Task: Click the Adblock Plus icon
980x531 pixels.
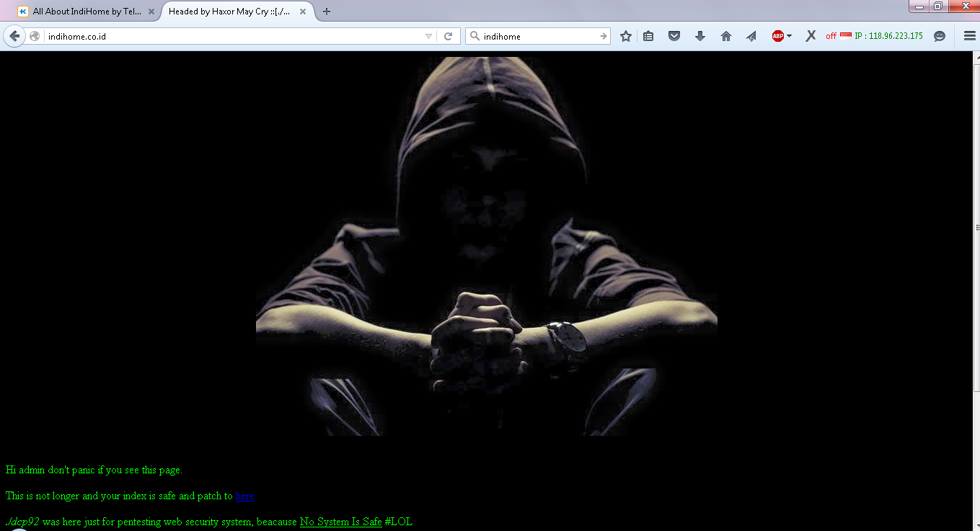Action: tap(777, 36)
